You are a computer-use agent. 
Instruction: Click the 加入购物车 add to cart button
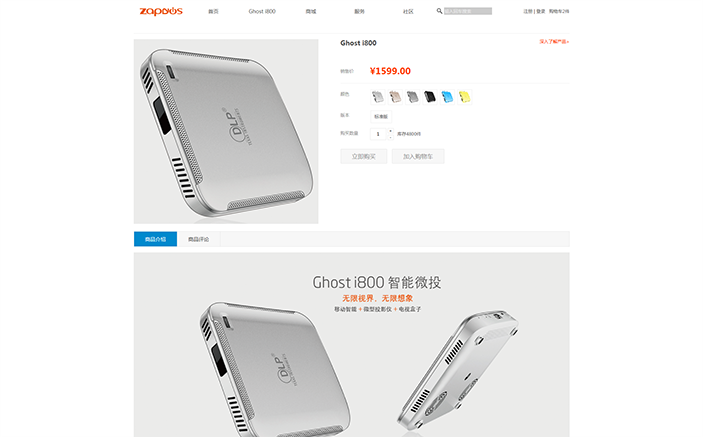point(418,156)
